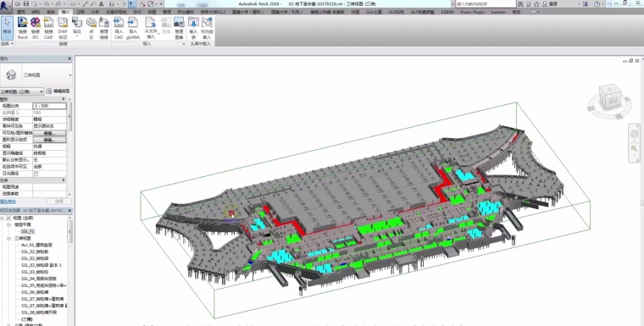Click the Properties help link
The image size is (644, 326).
coord(8,202)
